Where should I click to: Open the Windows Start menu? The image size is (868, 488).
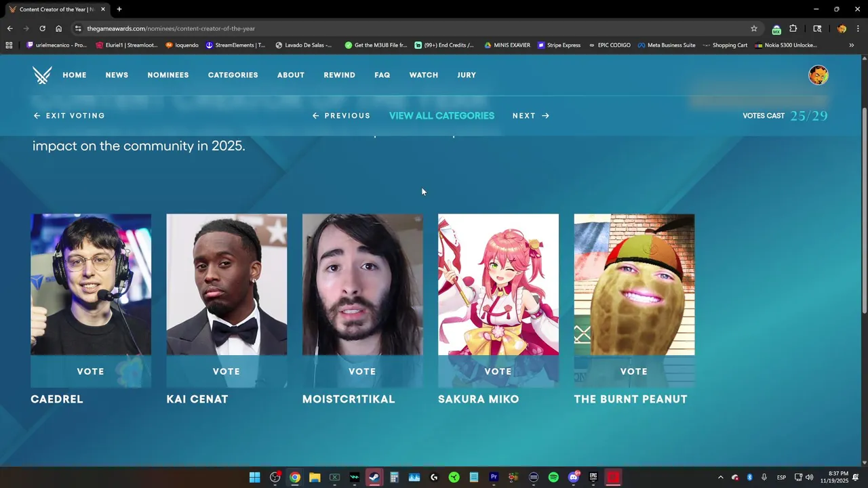click(x=254, y=477)
